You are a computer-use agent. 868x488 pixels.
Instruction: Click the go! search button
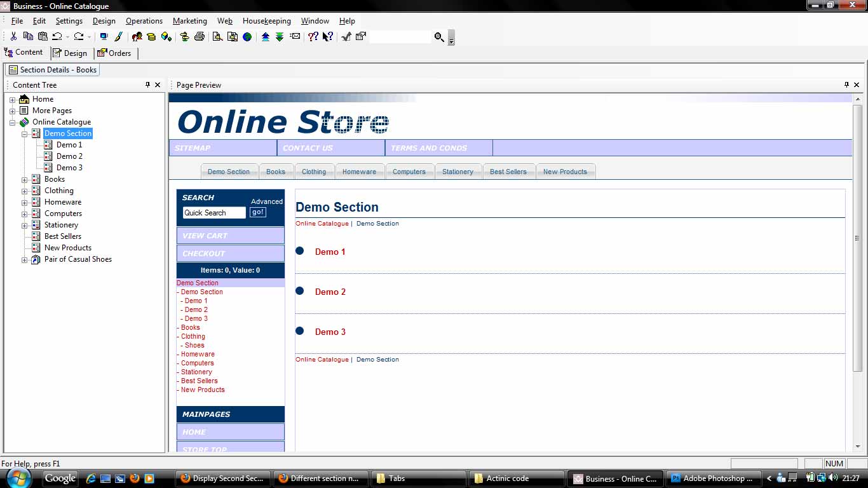click(x=257, y=212)
